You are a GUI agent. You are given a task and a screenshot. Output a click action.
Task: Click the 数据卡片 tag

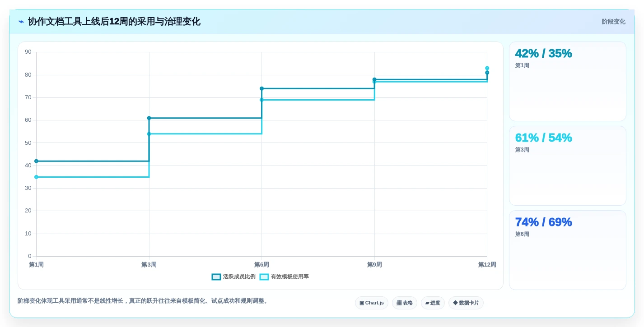coord(466,303)
